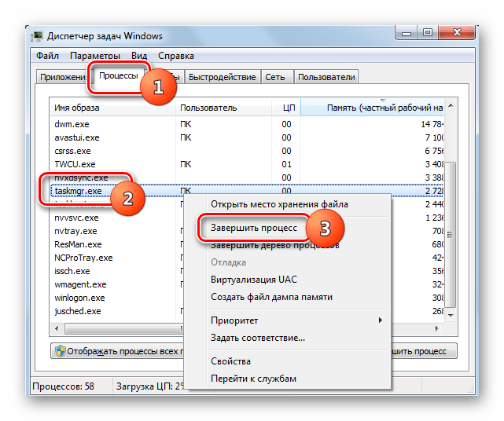The height and width of the screenshot is (421, 504).
Task: Select the ResMan.exe process row
Action: 117,244
